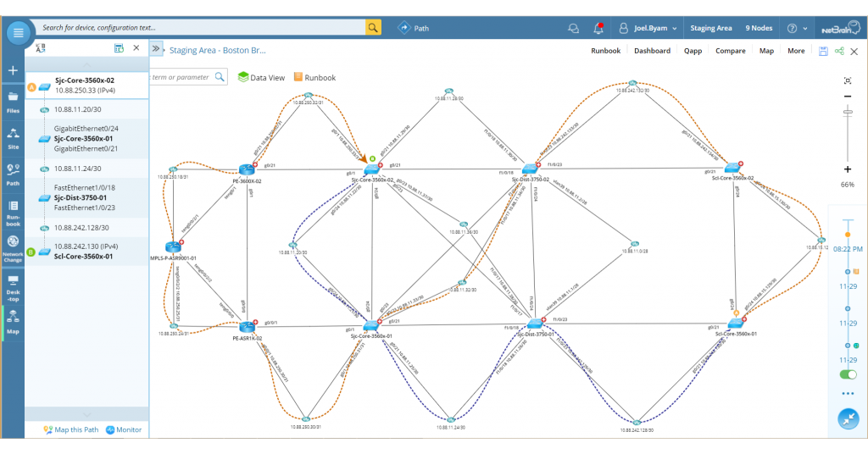Select Scl-Core-3560x-02 switch on map
Viewport: 868px width, 454px height.
click(732, 168)
